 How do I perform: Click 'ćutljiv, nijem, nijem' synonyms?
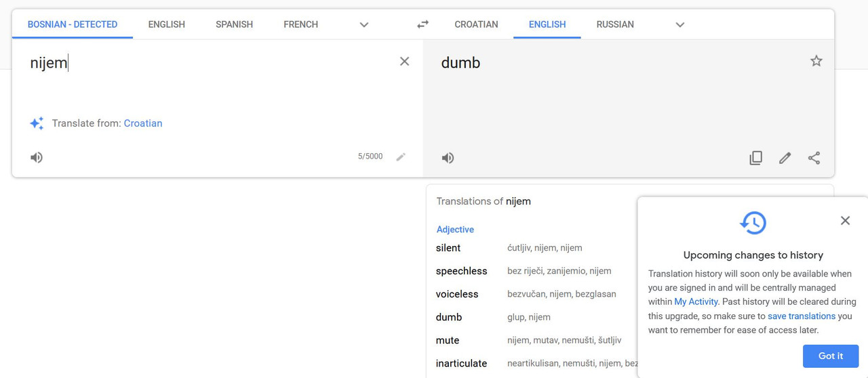pos(545,248)
